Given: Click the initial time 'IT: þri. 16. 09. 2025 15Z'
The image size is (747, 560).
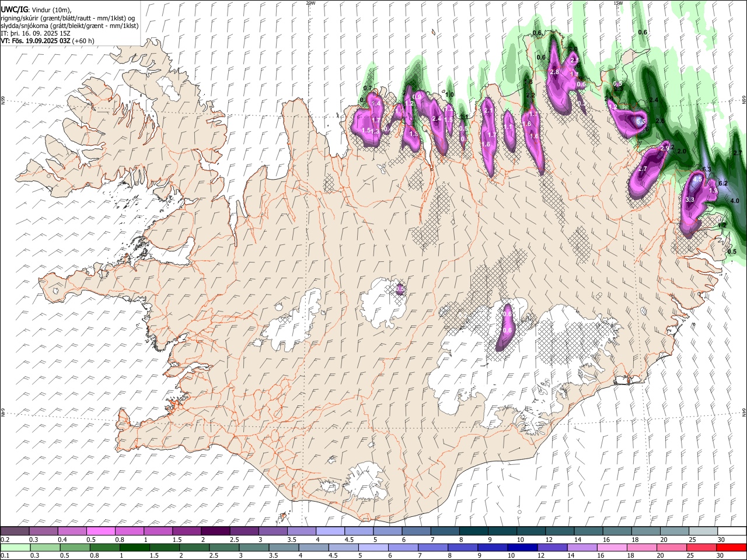Looking at the screenshot, I should click(36, 33).
